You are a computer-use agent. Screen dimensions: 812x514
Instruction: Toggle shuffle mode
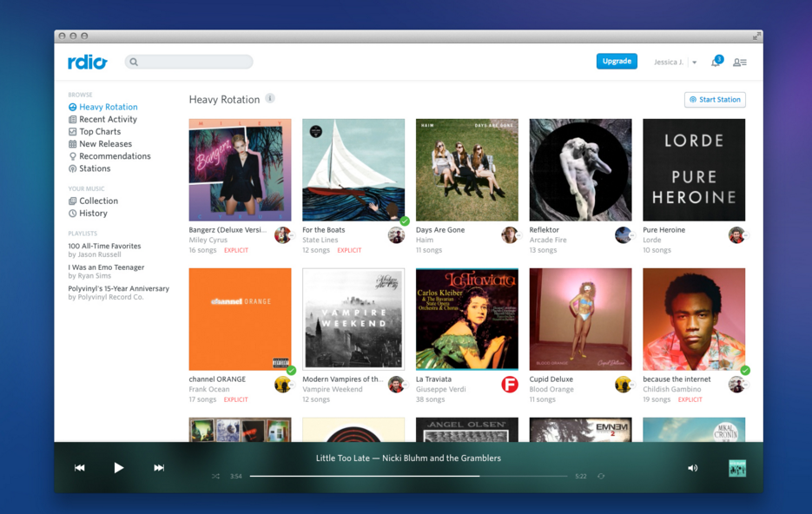click(215, 476)
